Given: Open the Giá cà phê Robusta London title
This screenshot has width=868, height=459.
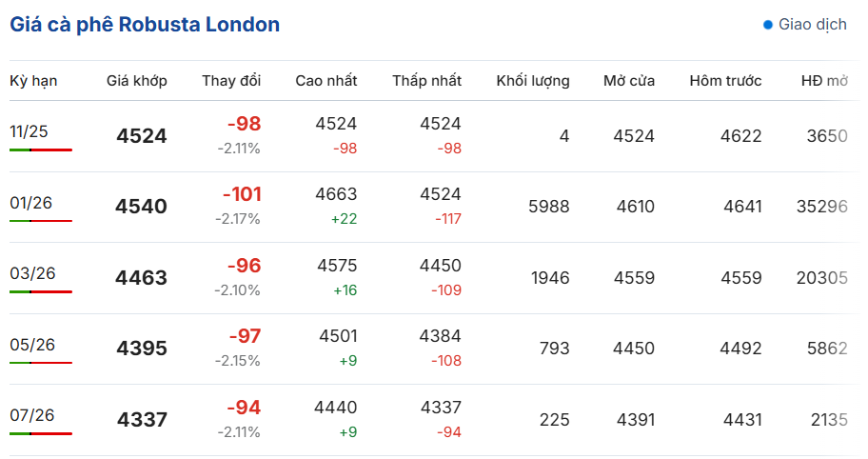Looking at the screenshot, I should (145, 25).
